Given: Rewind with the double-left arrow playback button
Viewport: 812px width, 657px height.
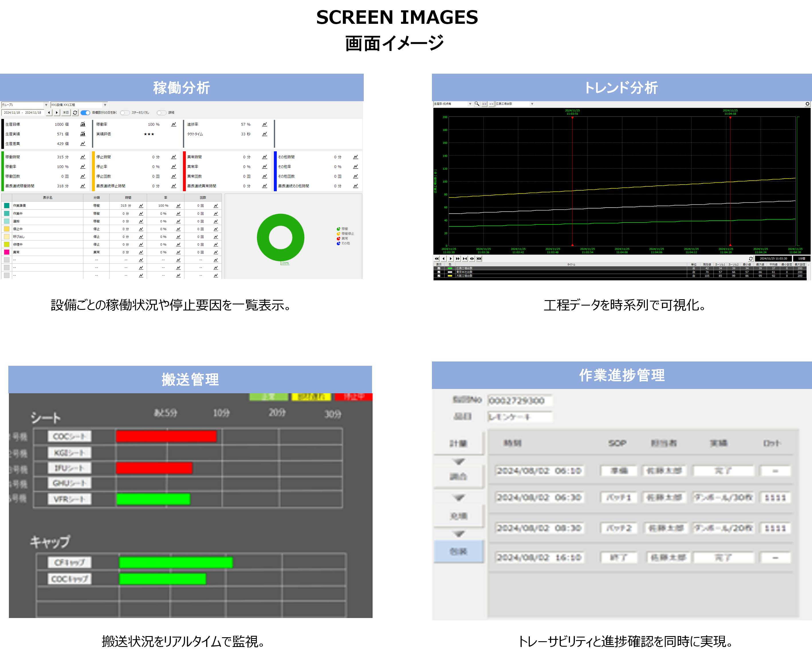Looking at the screenshot, I should 437,259.
